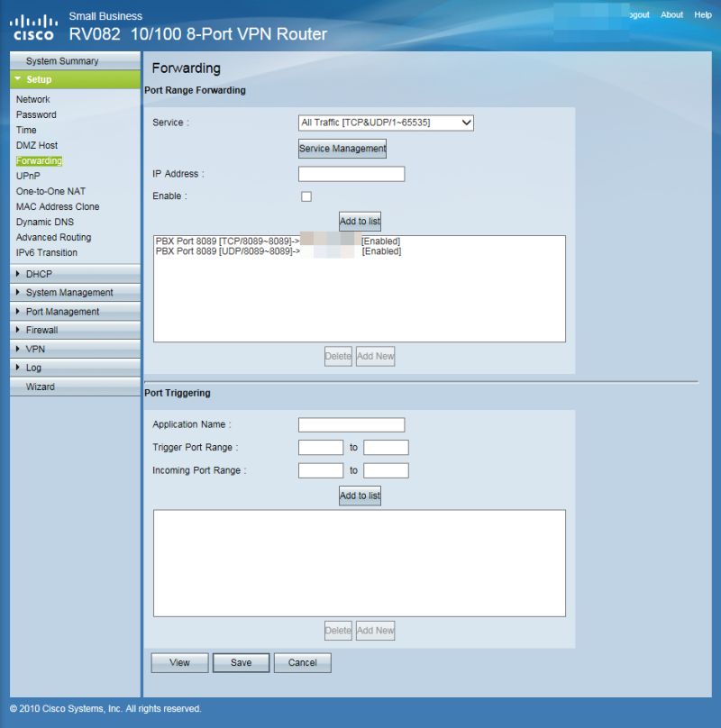Expand the VPN menu

click(75, 349)
